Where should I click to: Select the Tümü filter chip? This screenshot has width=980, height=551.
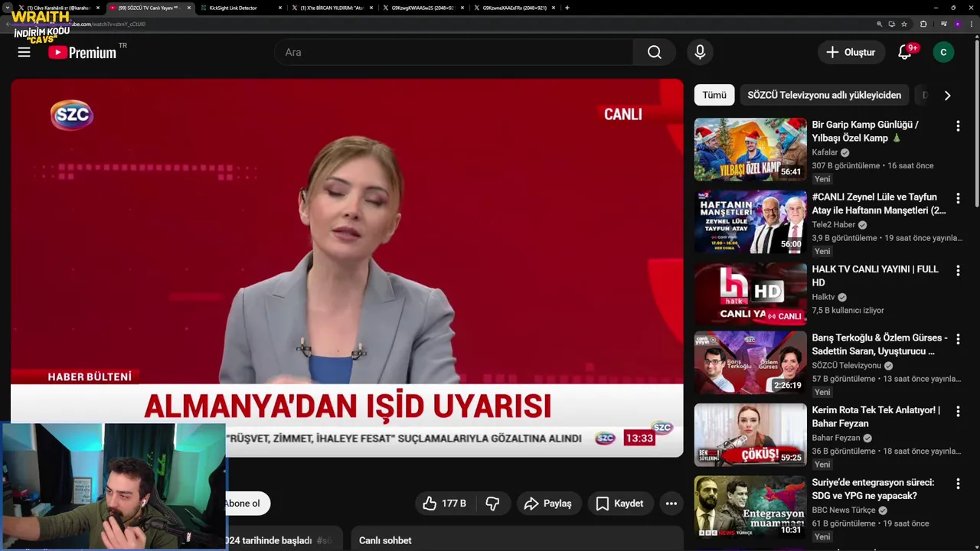tap(714, 95)
